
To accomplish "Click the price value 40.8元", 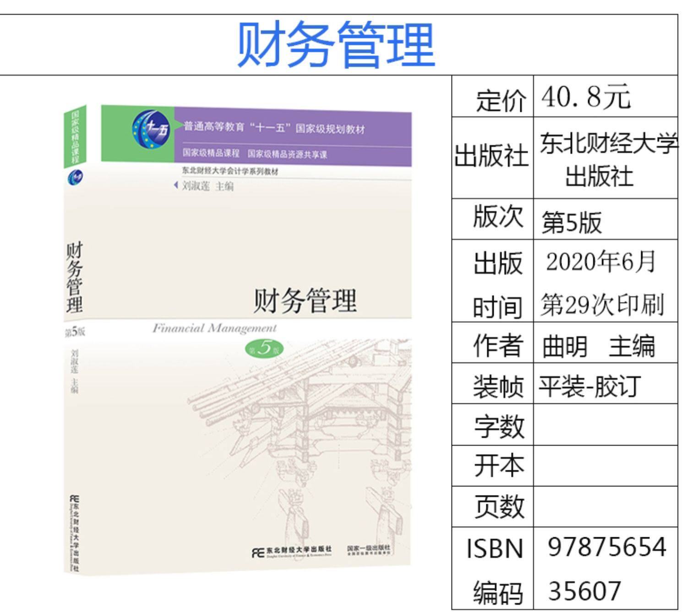I will pyautogui.click(x=586, y=97).
